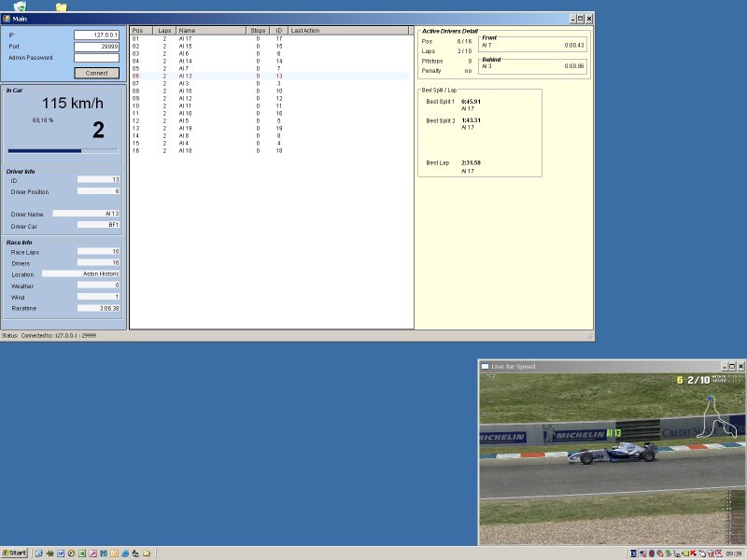Click the orange-yellow quick launch icon

point(114,553)
